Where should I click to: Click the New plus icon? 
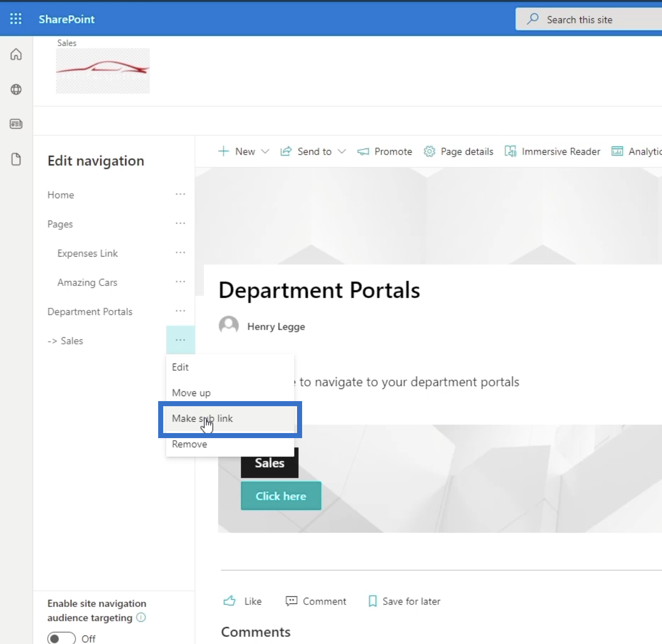pyautogui.click(x=224, y=151)
